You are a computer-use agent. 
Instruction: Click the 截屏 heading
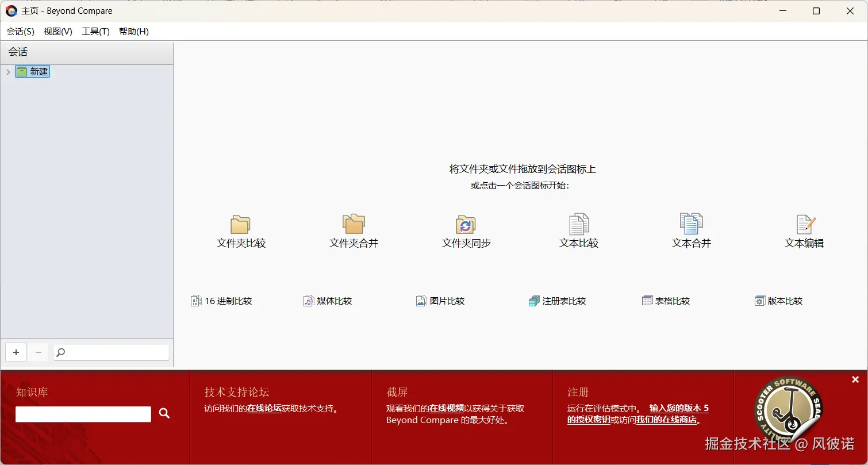[x=397, y=393]
